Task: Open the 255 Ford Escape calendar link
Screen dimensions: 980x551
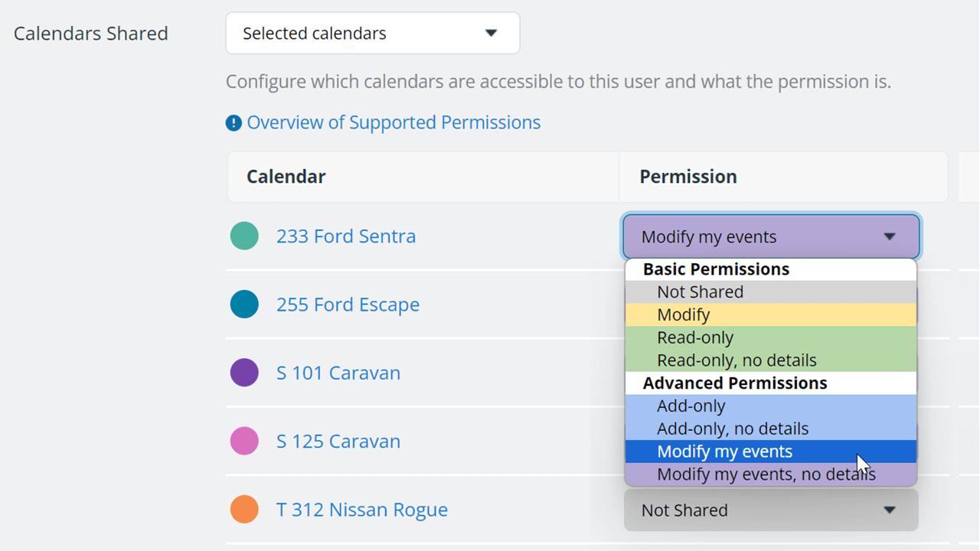Action: [348, 304]
